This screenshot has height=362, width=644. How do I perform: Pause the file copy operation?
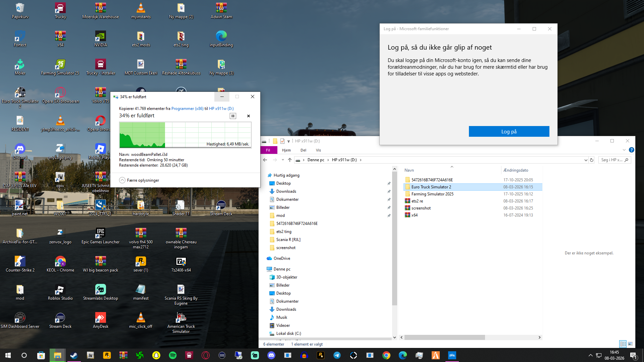233,116
